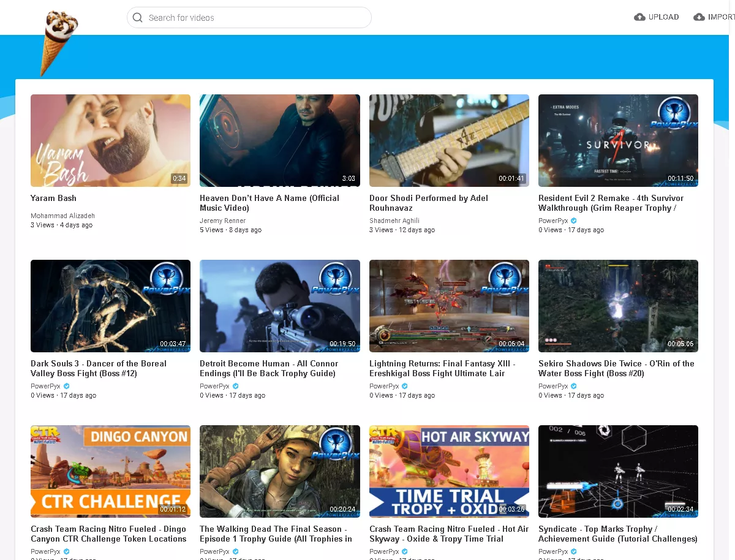Visit the Mohammad Alizadeh channel

[x=62, y=216]
